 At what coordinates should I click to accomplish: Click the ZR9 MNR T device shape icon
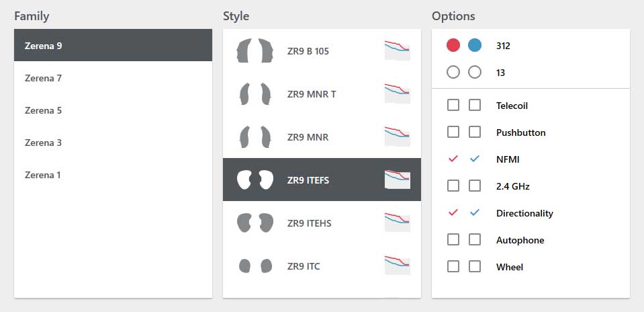255,93
